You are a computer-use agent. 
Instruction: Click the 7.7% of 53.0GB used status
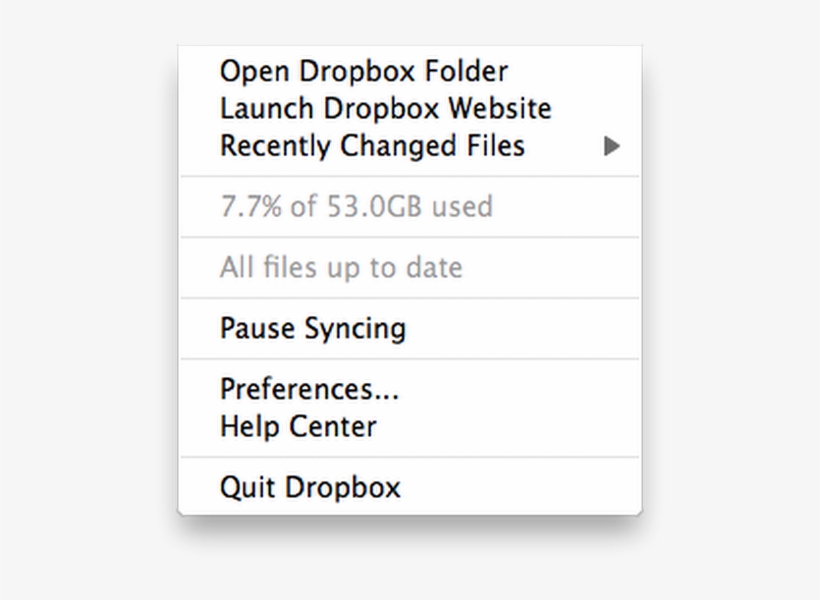click(356, 207)
